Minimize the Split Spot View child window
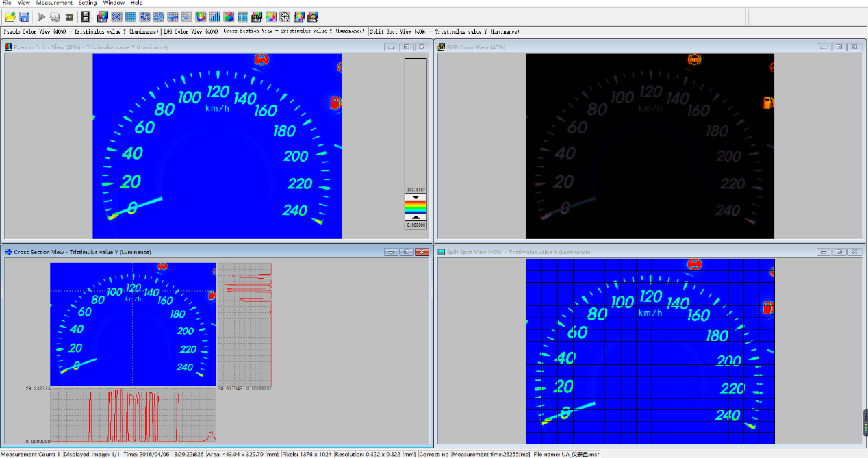 (x=824, y=252)
